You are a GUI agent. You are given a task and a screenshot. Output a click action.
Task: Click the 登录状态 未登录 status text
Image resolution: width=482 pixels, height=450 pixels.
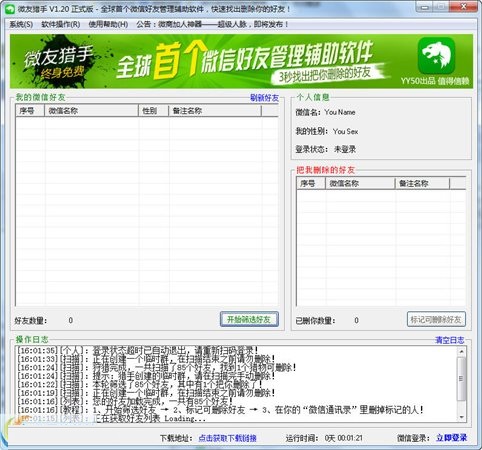[x=345, y=149]
